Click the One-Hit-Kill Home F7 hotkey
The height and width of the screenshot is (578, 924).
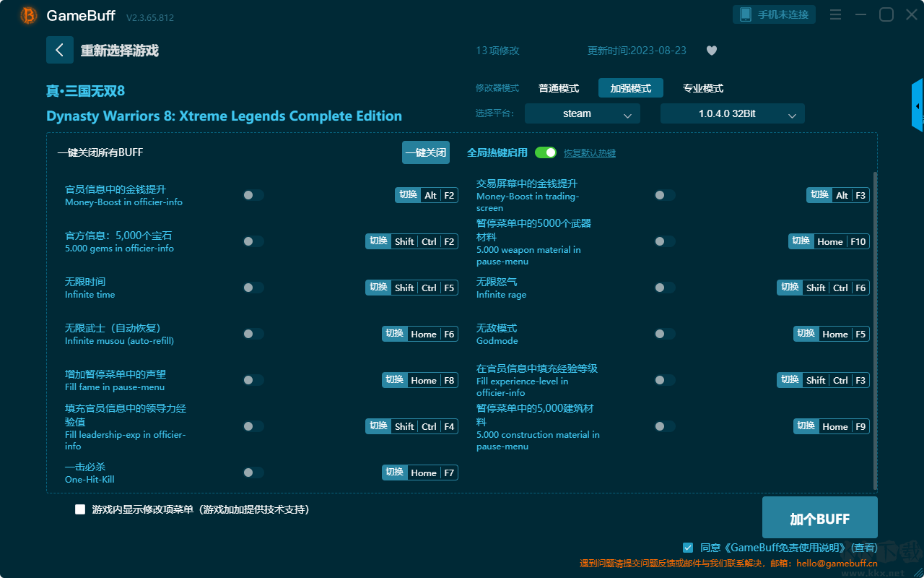tap(420, 473)
